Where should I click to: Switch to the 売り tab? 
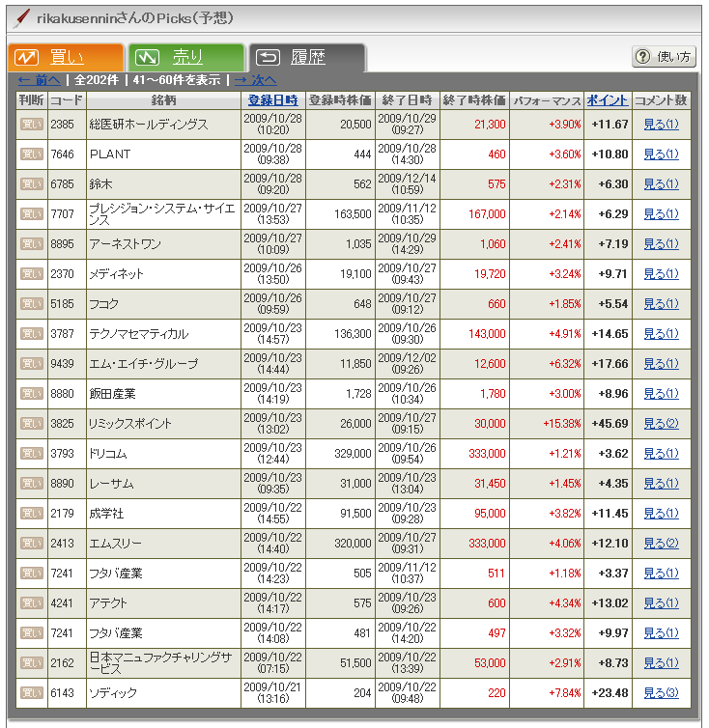[185, 58]
